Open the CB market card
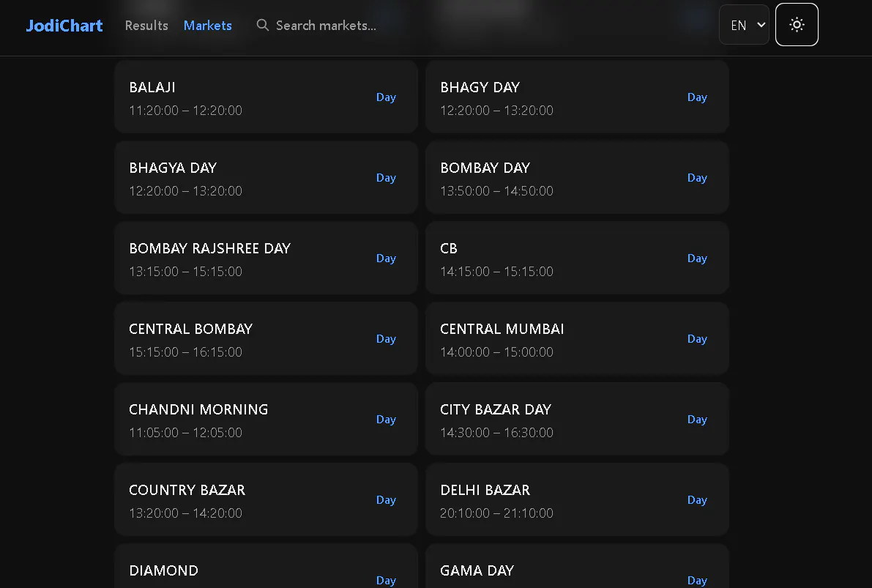 click(x=577, y=258)
